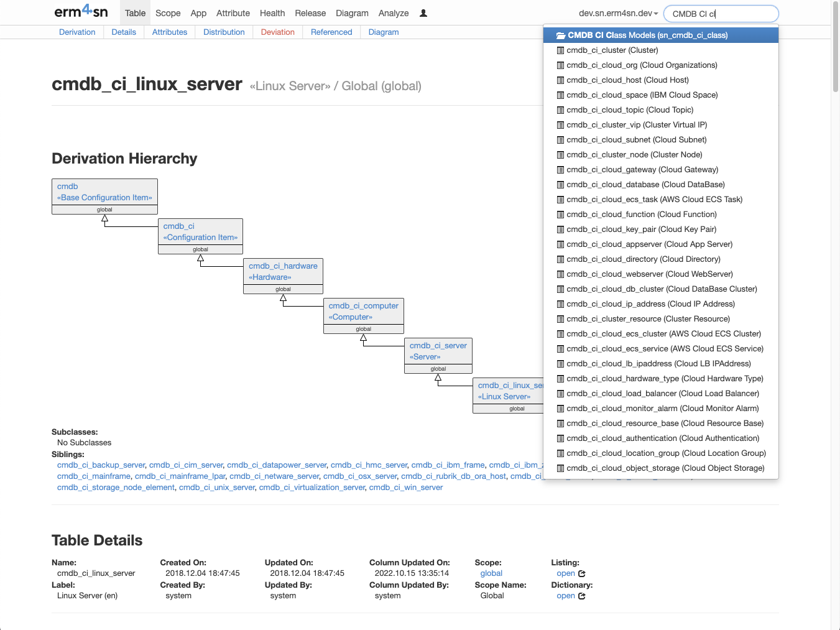Open the cmdb_ci_hardware hierarchy box link
The height and width of the screenshot is (630, 840).
tap(283, 266)
